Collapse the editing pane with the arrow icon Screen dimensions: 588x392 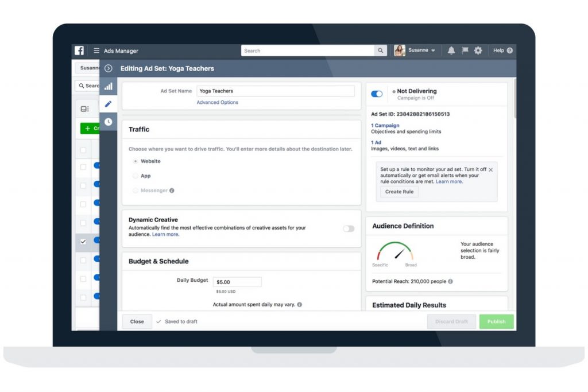pyautogui.click(x=108, y=68)
